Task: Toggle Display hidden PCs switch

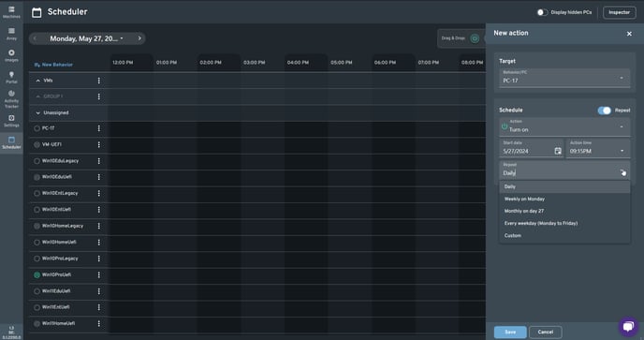Action: pos(542,12)
